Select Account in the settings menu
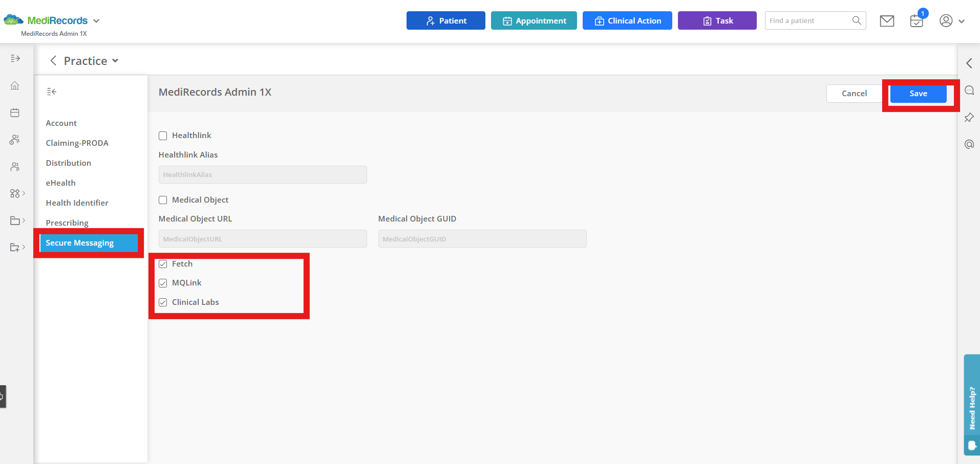Image resolution: width=980 pixels, height=464 pixels. [x=61, y=123]
